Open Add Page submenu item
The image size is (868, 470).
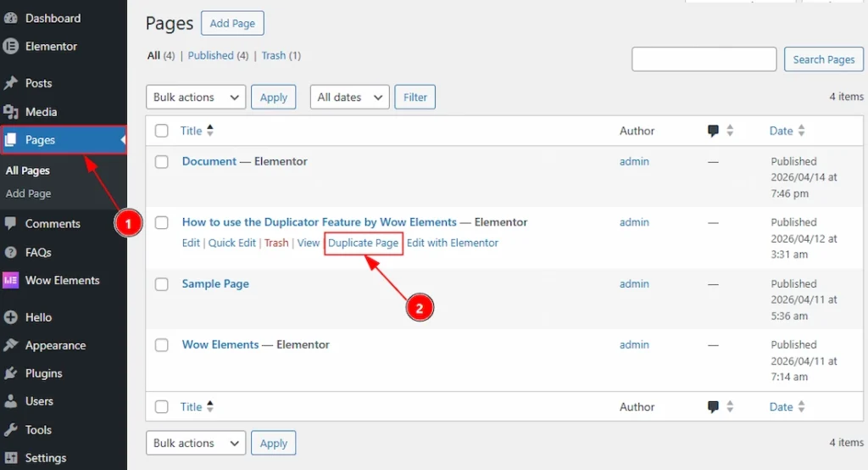(x=28, y=193)
